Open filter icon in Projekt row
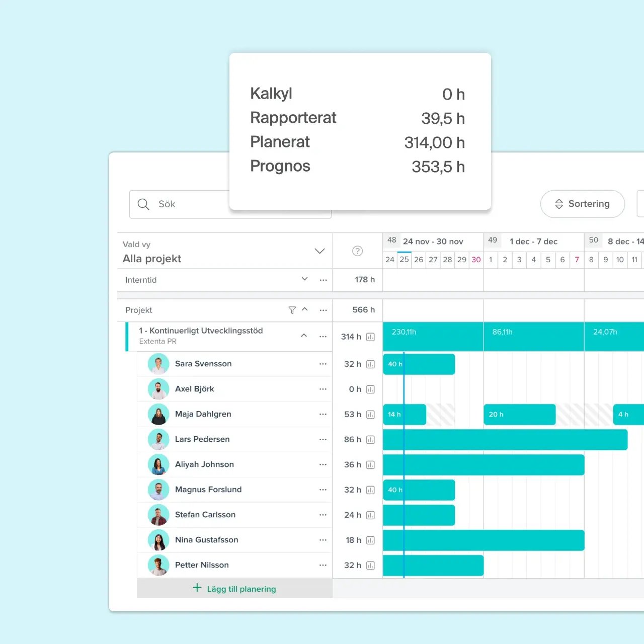This screenshot has height=644, width=644. 292,310
